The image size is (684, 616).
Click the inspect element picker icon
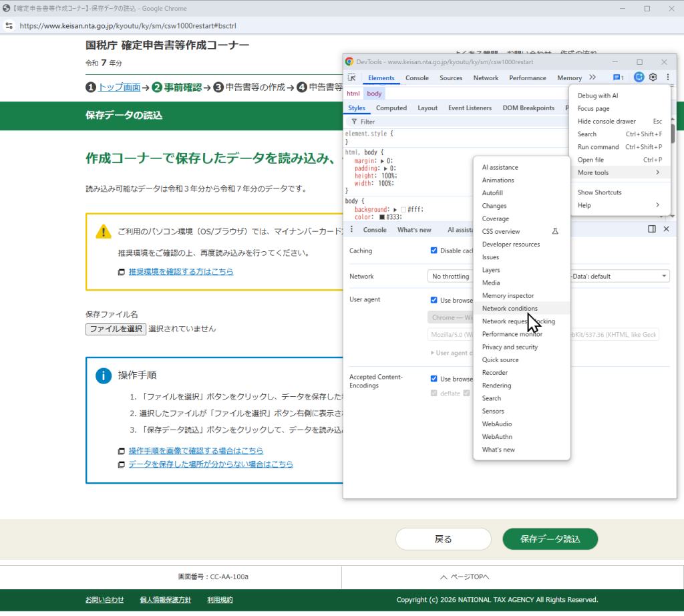coord(352,78)
